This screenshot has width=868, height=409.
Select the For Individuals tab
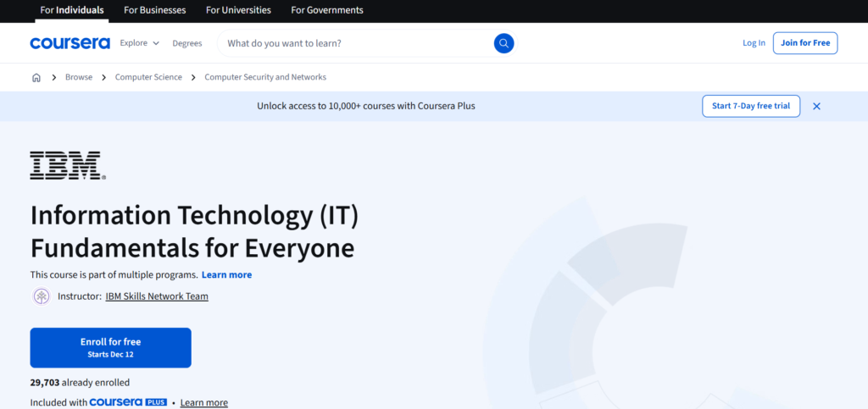point(72,10)
